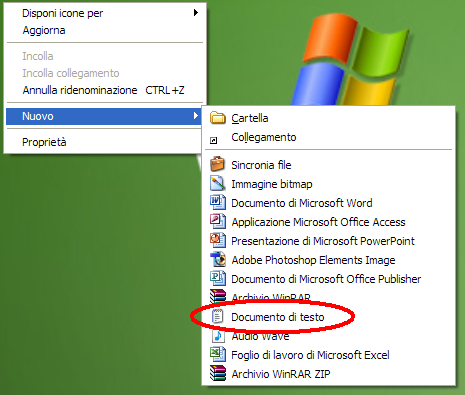This screenshot has height=395, width=465.
Task: Click the Microsoft Excel worksheet icon
Action: tap(218, 354)
